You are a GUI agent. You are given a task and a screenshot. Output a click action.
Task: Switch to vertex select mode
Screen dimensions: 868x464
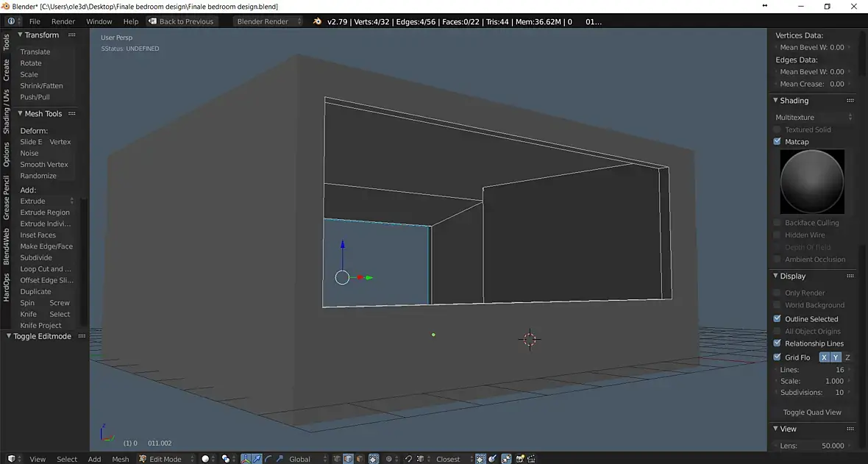coord(337,459)
